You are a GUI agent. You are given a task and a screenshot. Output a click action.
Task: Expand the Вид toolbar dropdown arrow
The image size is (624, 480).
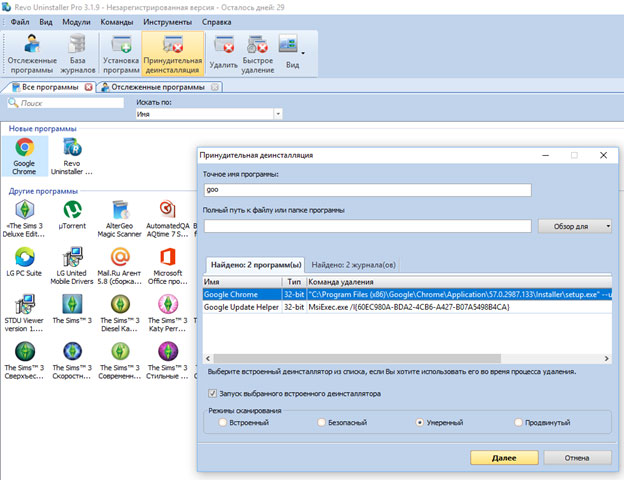click(x=303, y=53)
